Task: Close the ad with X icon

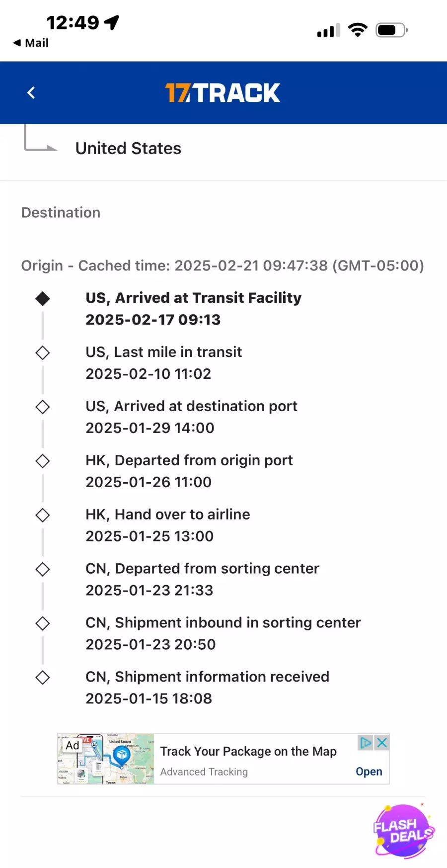Action: click(x=381, y=743)
